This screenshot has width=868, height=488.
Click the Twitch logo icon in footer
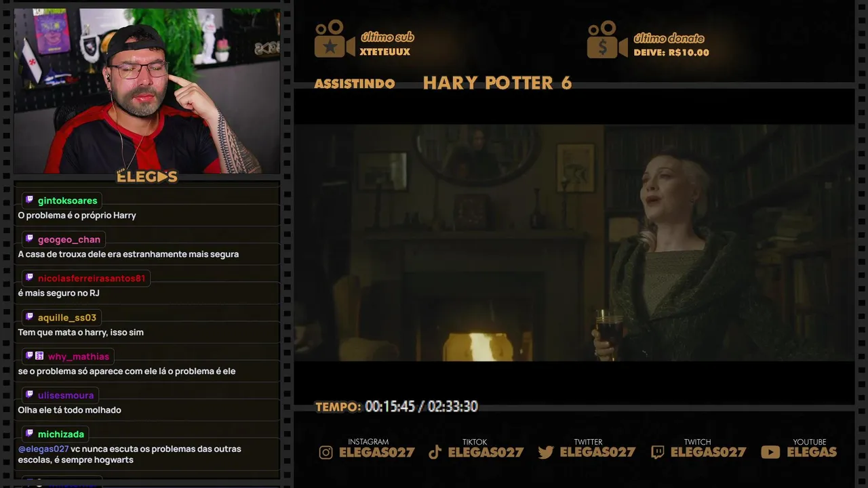click(x=657, y=452)
